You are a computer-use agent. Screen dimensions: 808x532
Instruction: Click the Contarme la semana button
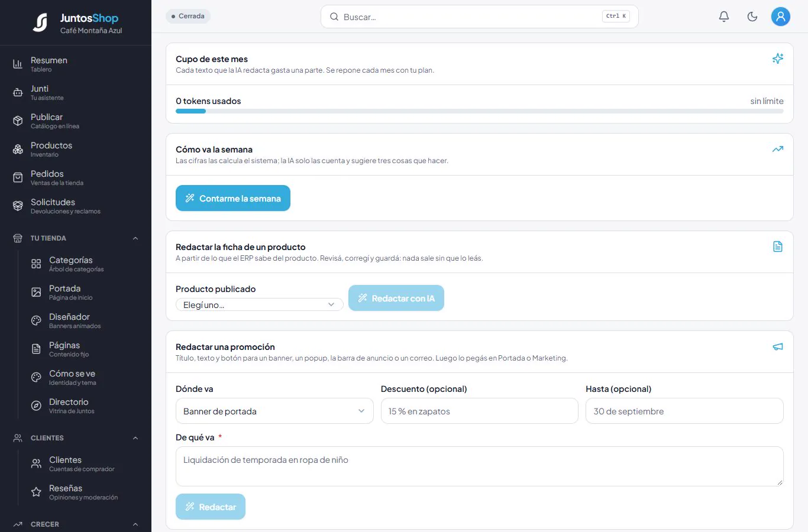coord(233,198)
